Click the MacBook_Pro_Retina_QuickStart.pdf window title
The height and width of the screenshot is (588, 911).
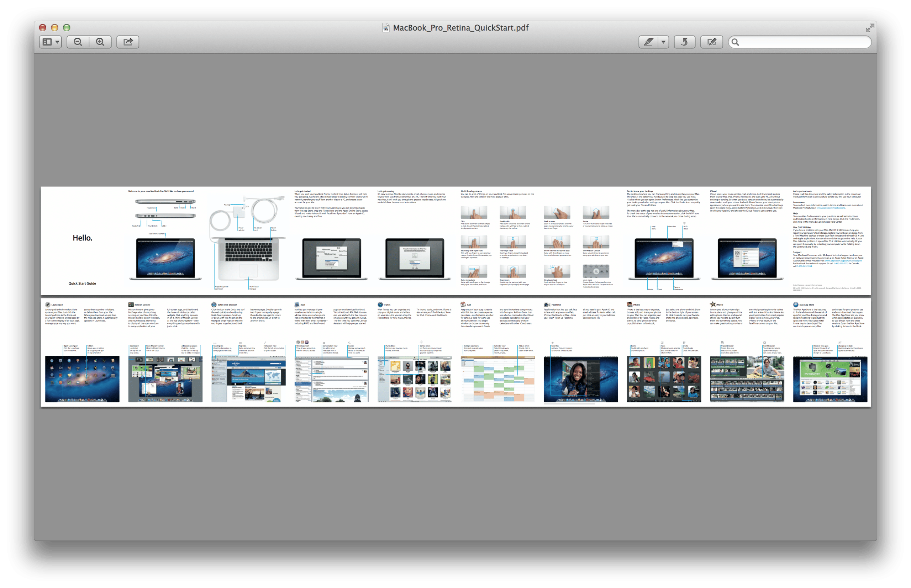(460, 27)
